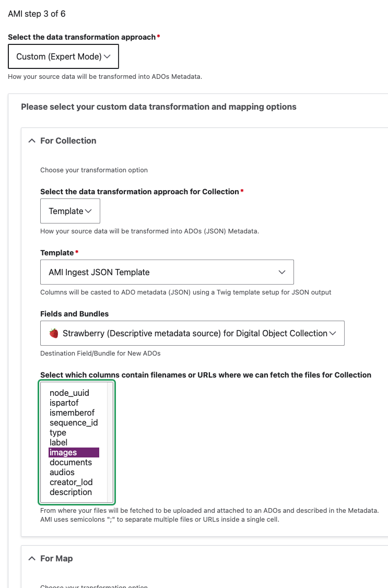Click the highlighted images column option
Screen dimensions: 388x588
click(x=63, y=453)
